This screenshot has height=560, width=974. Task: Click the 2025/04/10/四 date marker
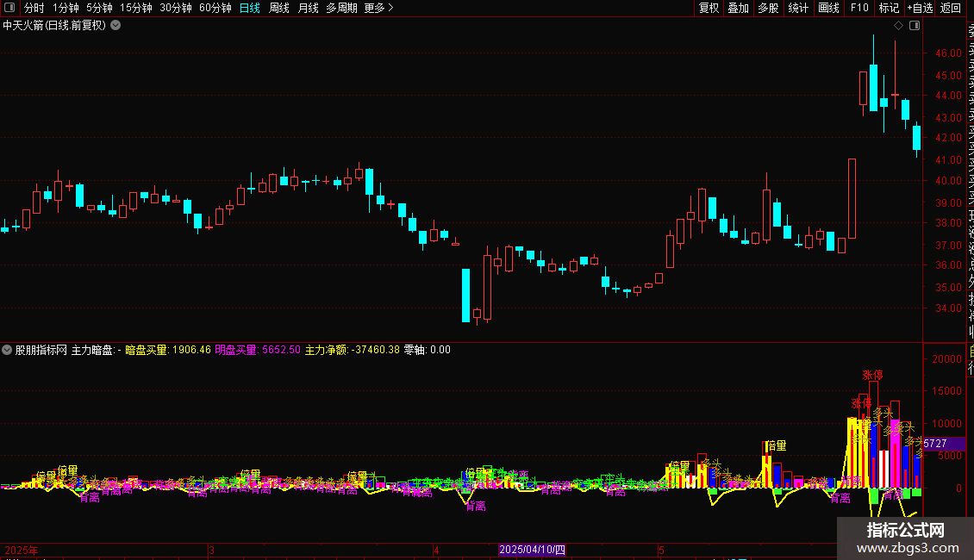533,550
